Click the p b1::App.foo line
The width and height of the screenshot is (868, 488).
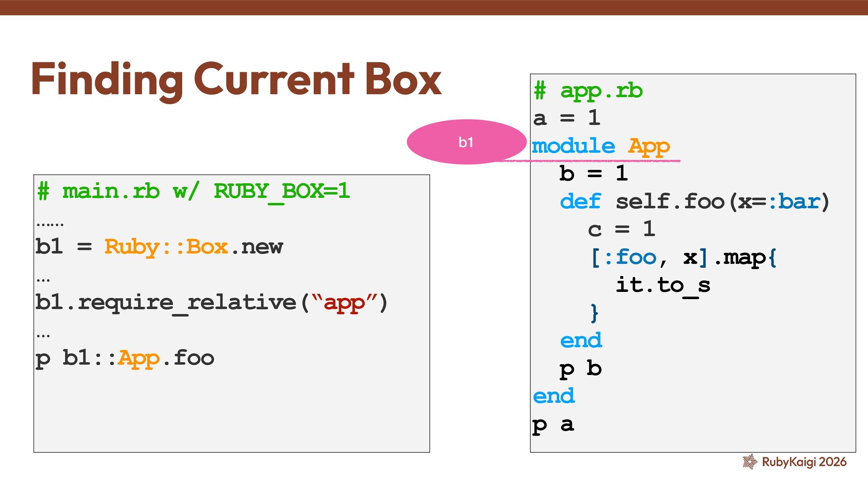[x=125, y=358]
